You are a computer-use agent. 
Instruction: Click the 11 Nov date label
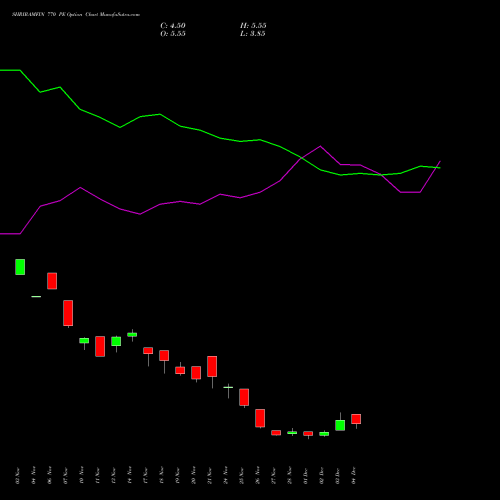pyautogui.click(x=97, y=476)
